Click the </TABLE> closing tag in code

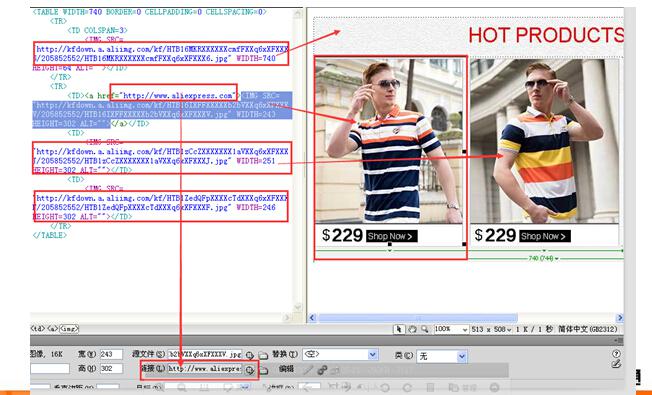click(x=49, y=235)
